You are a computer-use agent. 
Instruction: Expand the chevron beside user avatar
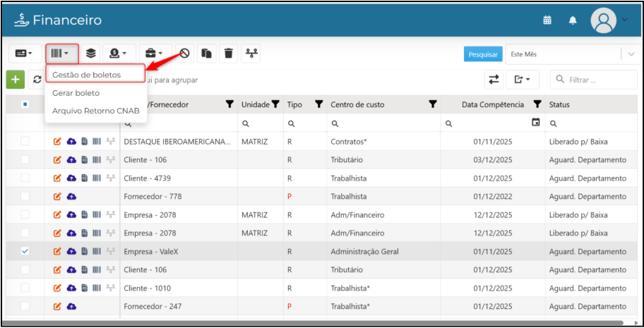(x=625, y=19)
